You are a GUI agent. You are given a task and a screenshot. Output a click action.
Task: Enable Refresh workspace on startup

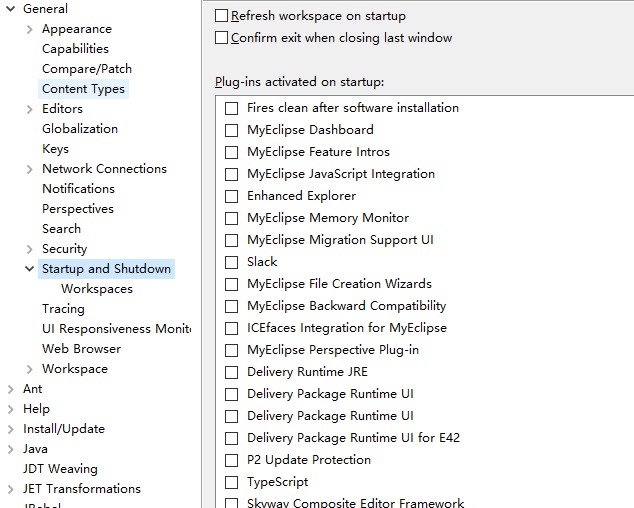click(x=221, y=16)
